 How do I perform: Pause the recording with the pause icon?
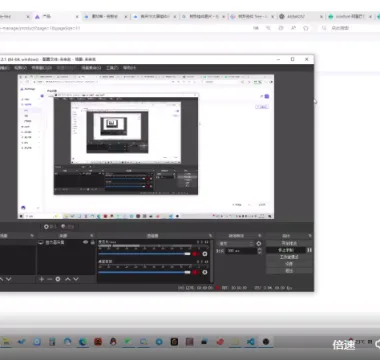[x=310, y=250]
